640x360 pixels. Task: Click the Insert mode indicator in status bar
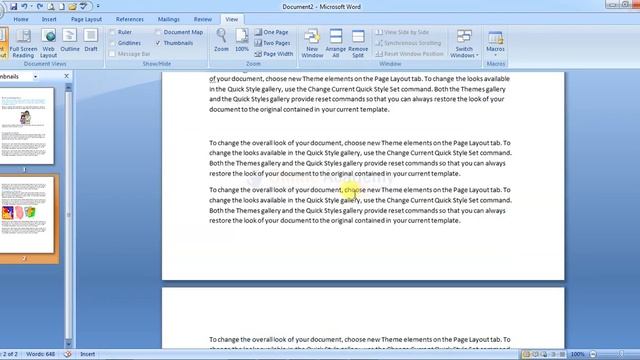click(87, 354)
